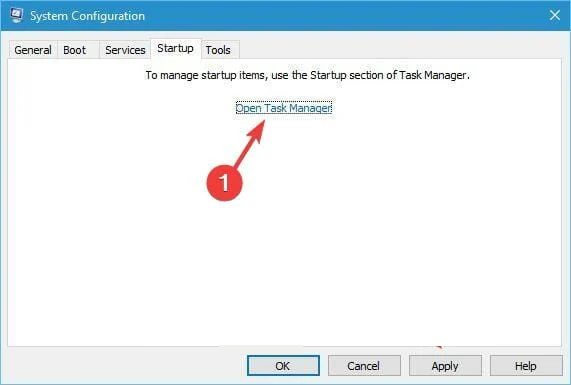Select the Startup tab

[176, 48]
